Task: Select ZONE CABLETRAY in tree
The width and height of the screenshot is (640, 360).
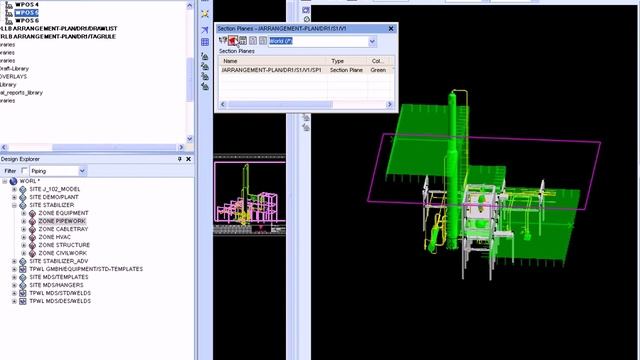Action: tap(63, 229)
